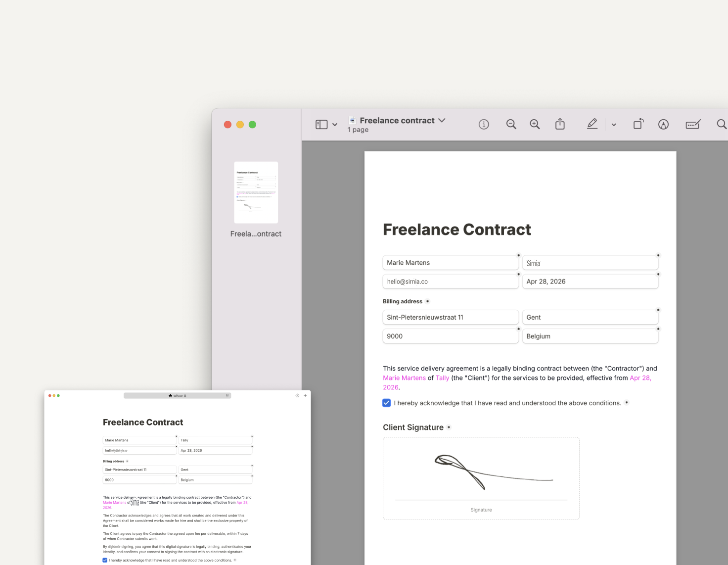728x565 pixels.
Task: Click the Sirnia company field in Preview
Action: pos(590,263)
